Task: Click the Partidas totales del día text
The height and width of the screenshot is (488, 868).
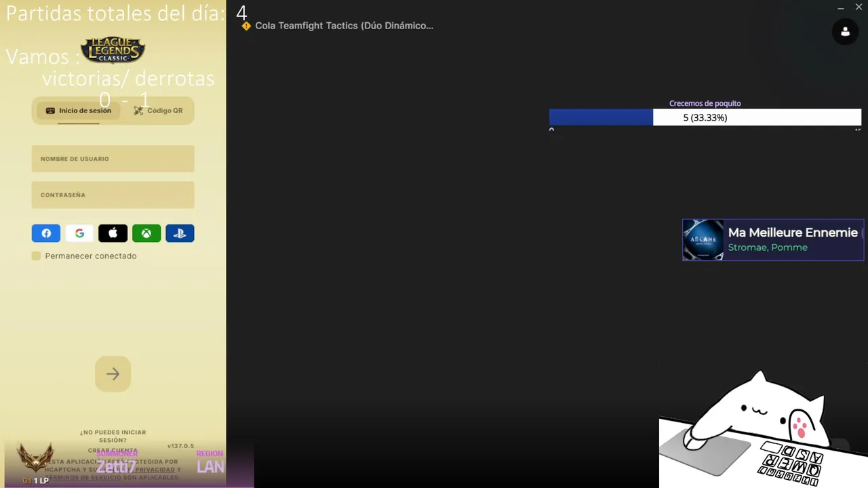Action: pyautogui.click(x=115, y=14)
